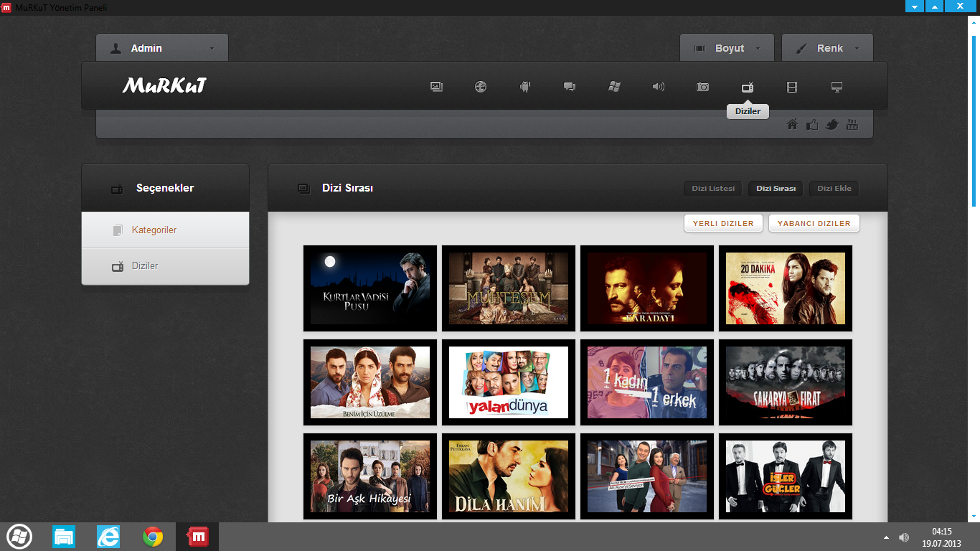Click the MuRKuT app icon in taskbar
Image resolution: width=980 pixels, height=551 pixels.
click(x=197, y=537)
